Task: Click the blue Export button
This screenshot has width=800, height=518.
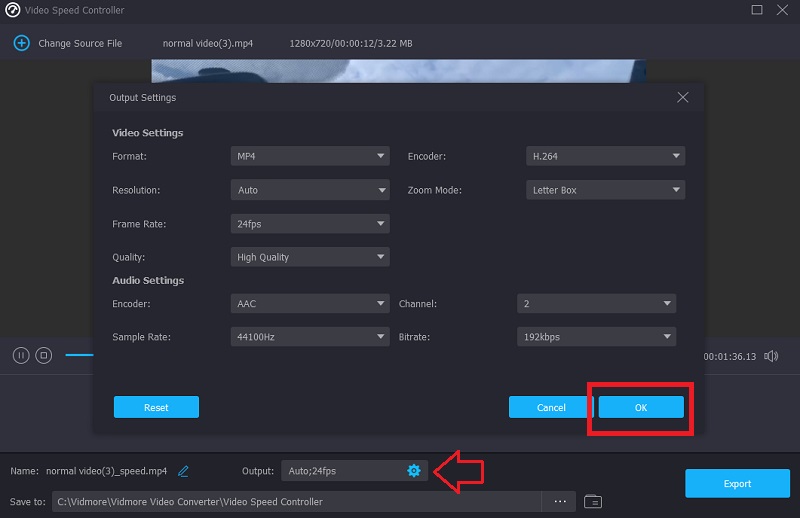Action: pyautogui.click(x=737, y=484)
